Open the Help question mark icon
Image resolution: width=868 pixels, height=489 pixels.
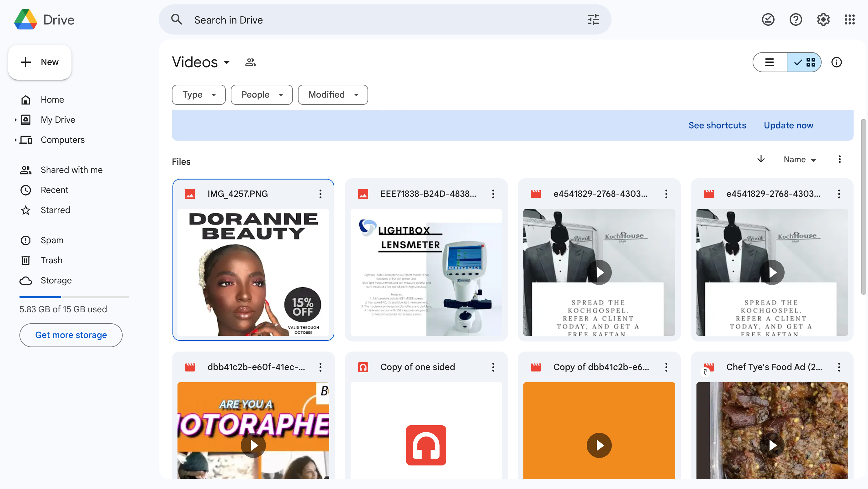point(796,19)
